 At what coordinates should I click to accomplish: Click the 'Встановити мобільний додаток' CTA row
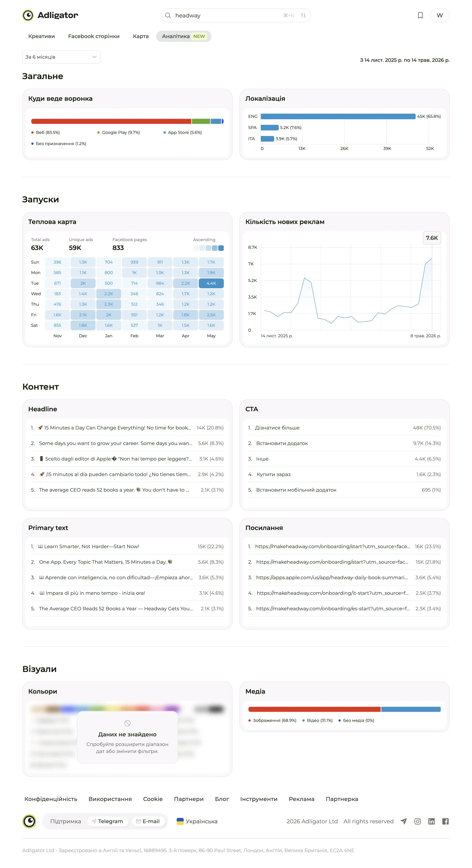pyautogui.click(x=344, y=490)
